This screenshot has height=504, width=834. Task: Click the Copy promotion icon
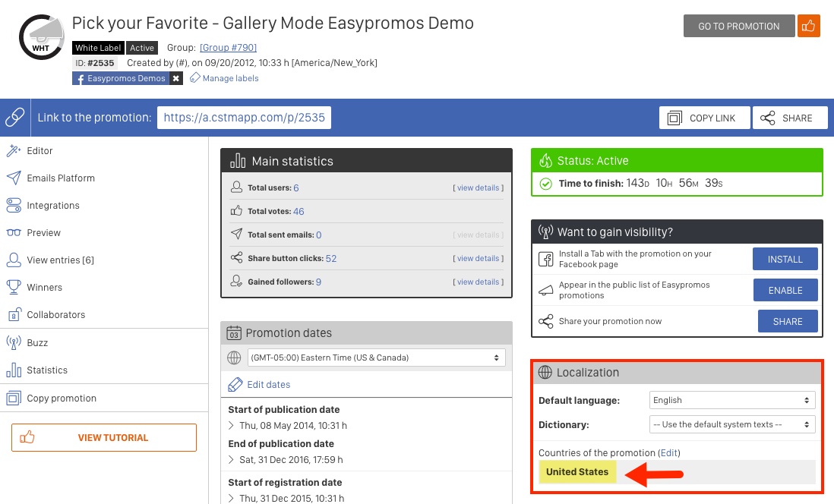tap(14, 398)
